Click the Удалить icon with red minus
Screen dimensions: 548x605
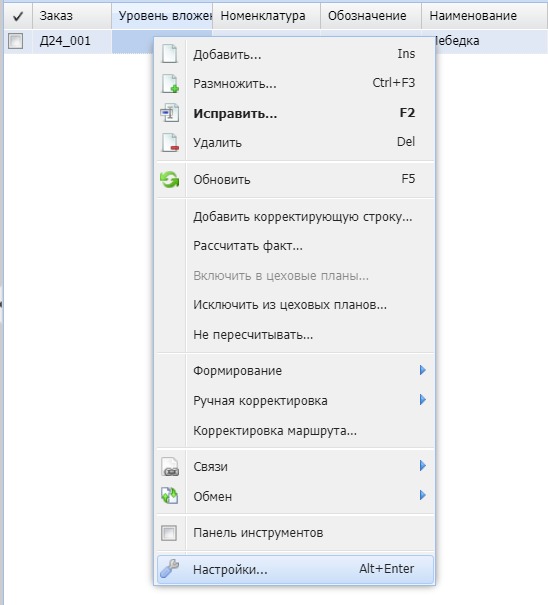pyautogui.click(x=170, y=142)
